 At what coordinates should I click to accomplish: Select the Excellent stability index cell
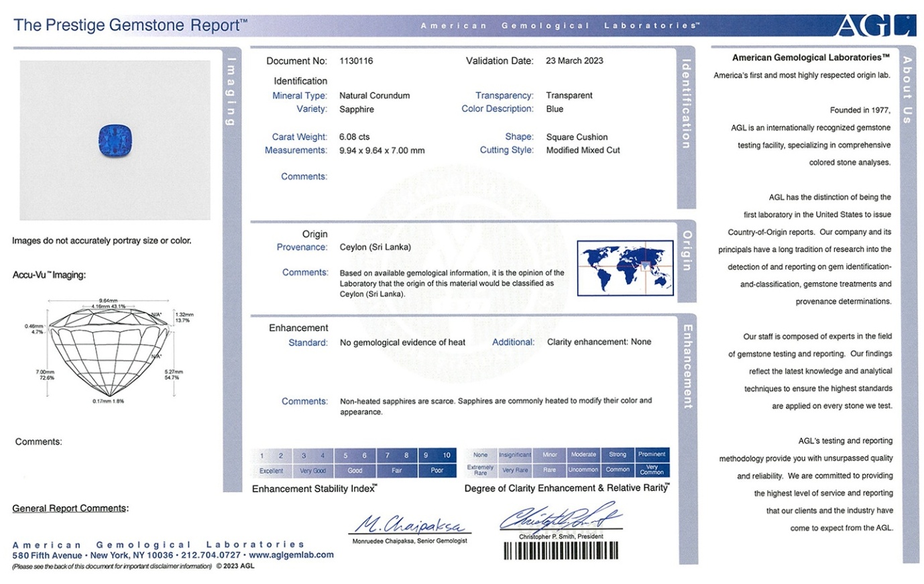271,471
